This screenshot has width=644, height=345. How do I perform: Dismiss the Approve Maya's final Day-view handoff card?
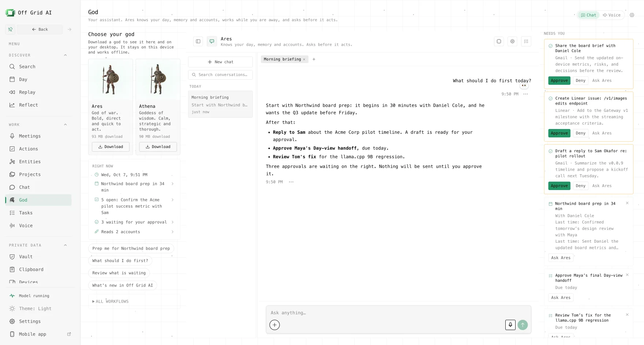tap(627, 275)
